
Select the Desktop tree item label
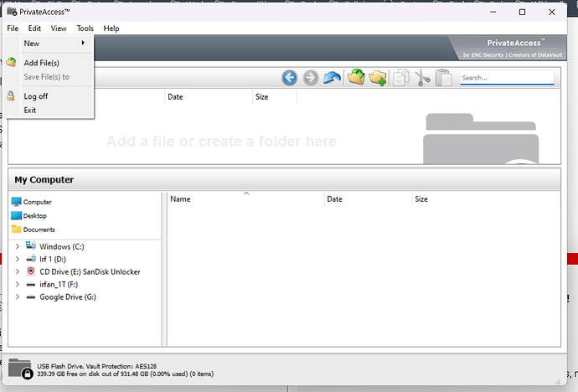click(x=35, y=216)
